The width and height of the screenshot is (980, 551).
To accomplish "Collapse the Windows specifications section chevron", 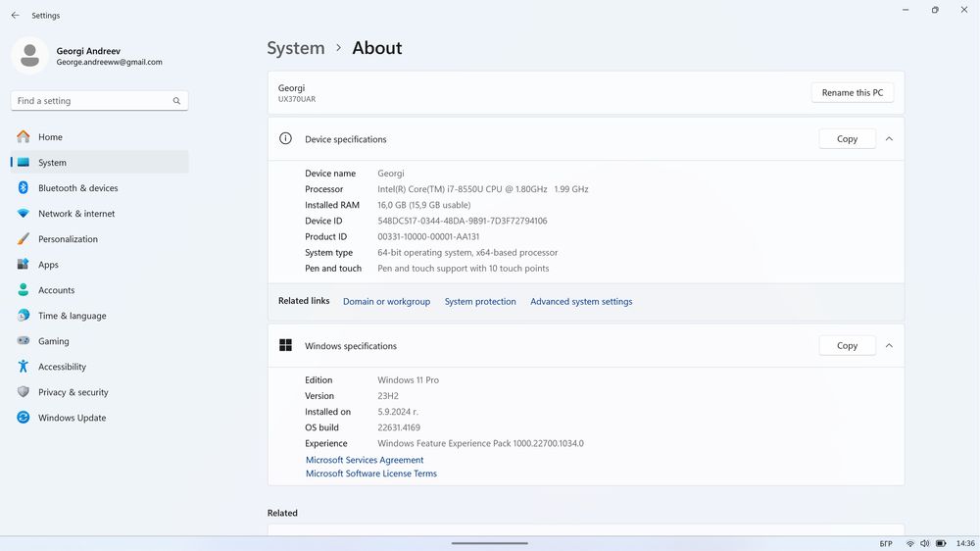I will [889, 345].
